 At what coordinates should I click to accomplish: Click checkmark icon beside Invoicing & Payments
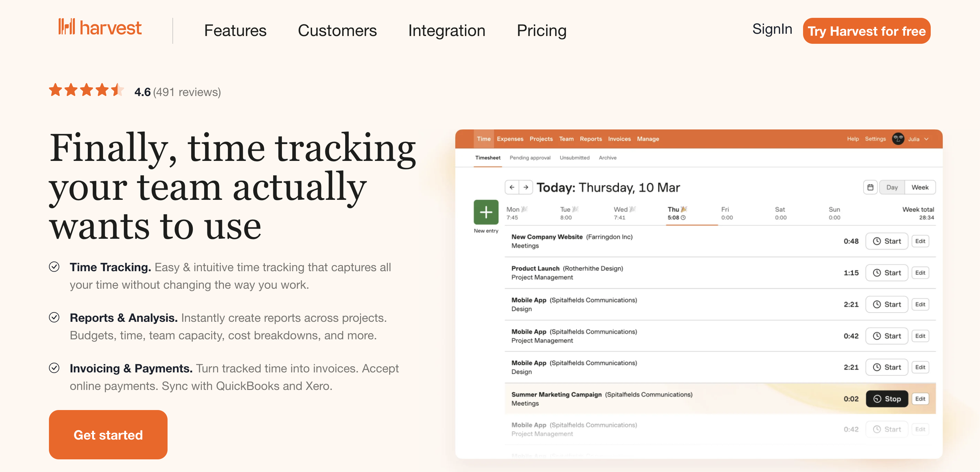coord(54,368)
